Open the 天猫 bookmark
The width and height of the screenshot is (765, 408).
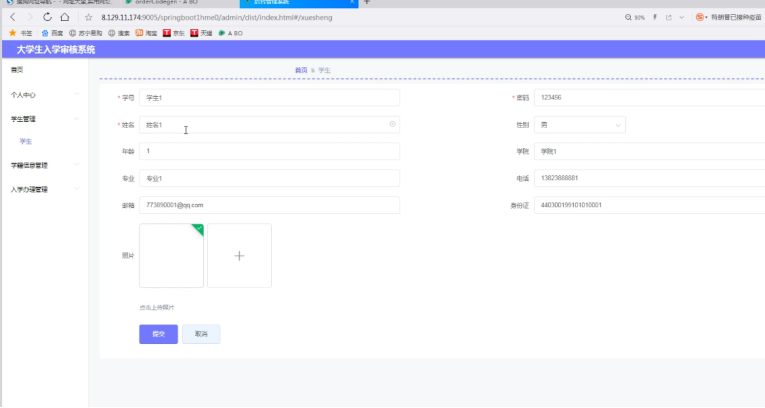pos(201,33)
